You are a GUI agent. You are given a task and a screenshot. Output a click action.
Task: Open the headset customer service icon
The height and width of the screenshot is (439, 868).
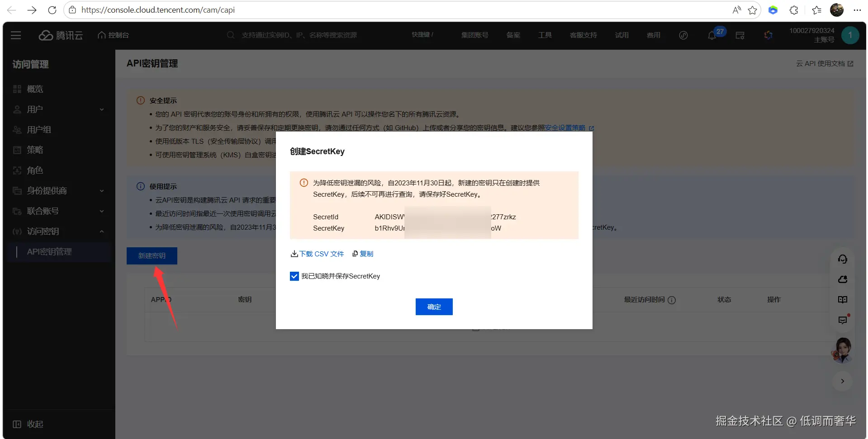843,259
